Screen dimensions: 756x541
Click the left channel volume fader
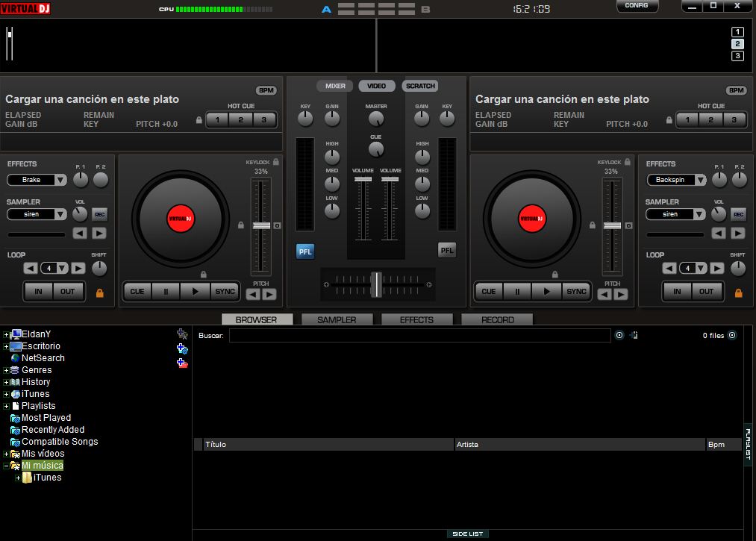[x=363, y=179]
